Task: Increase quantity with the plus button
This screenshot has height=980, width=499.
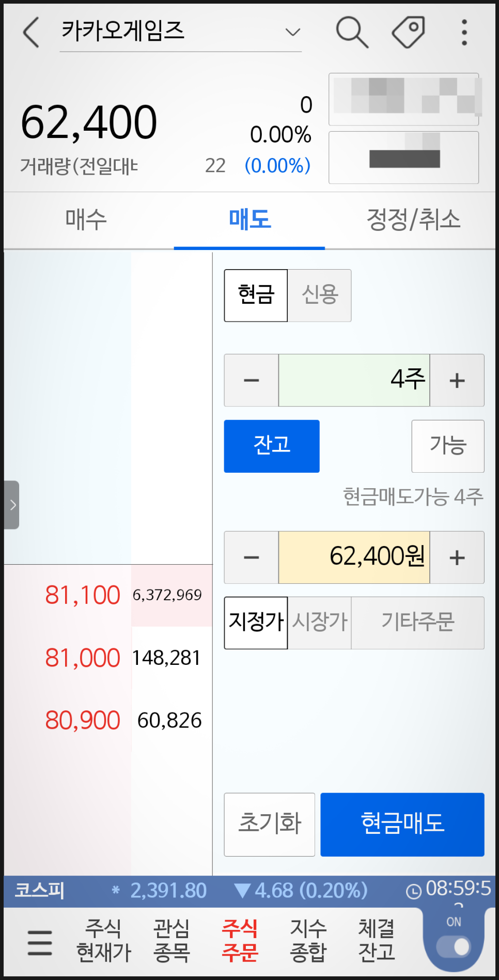Action: tap(457, 380)
